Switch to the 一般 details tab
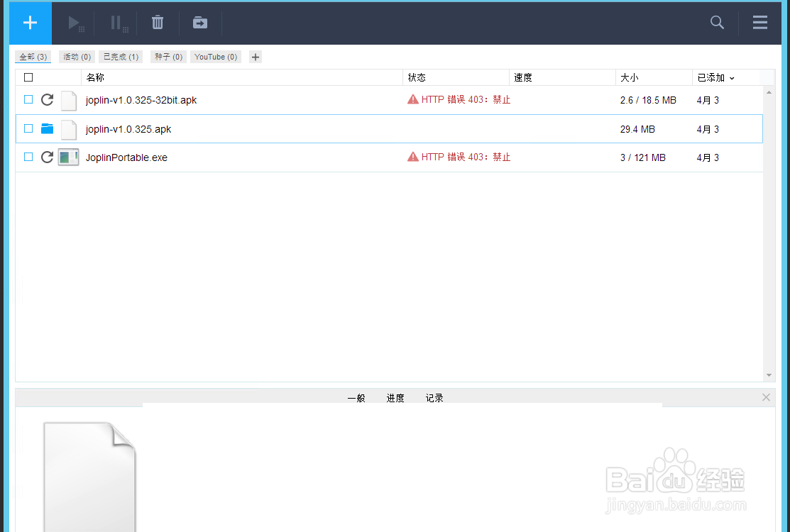 (356, 398)
